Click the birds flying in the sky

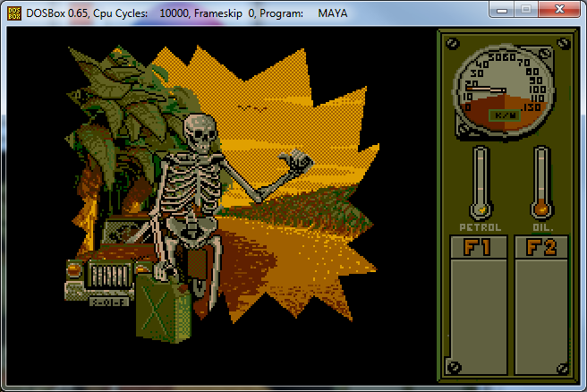point(251,108)
